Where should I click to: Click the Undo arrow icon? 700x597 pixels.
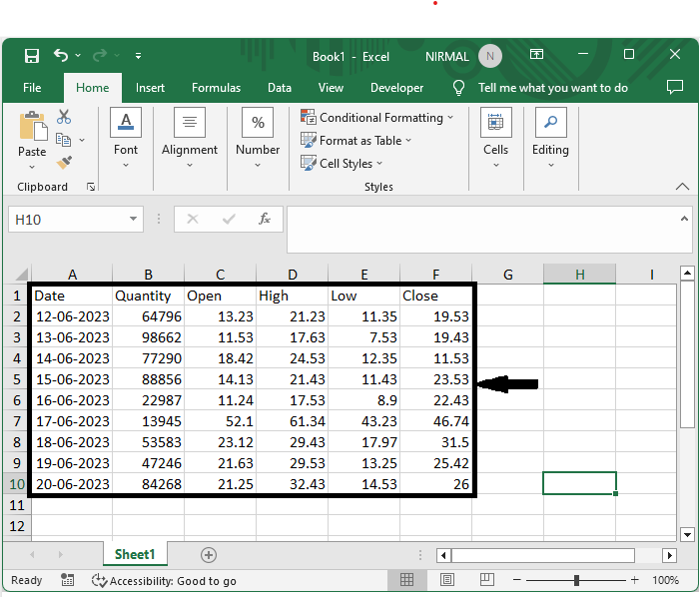coord(62,57)
